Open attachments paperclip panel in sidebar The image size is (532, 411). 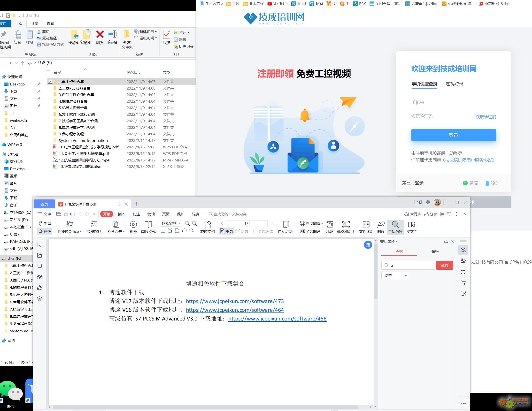[39, 277]
